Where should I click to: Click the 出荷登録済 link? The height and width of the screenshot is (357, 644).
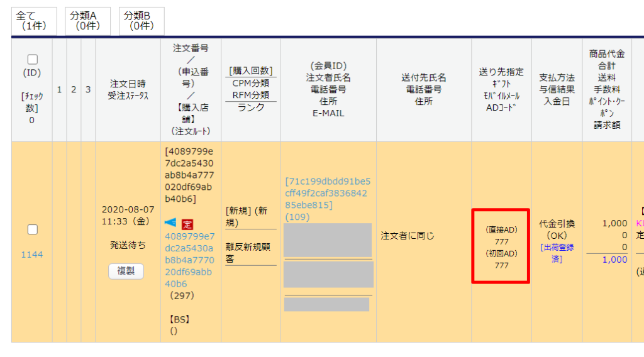coord(557,253)
